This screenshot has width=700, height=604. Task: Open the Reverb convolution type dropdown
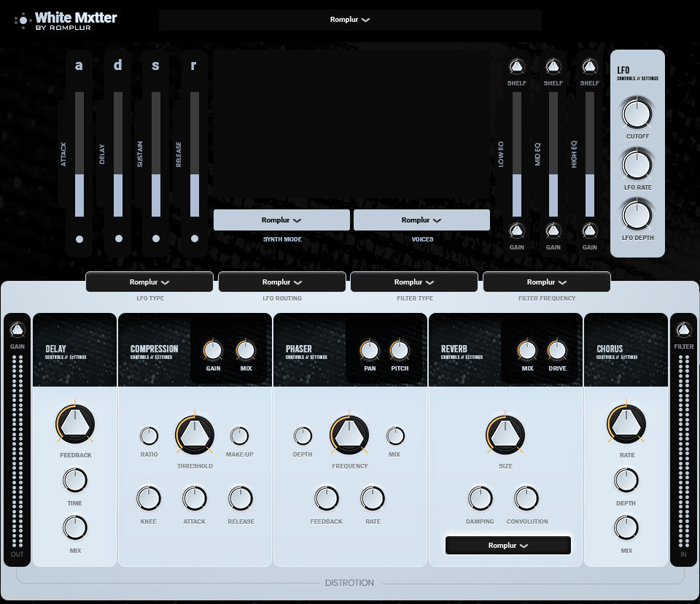click(x=508, y=545)
